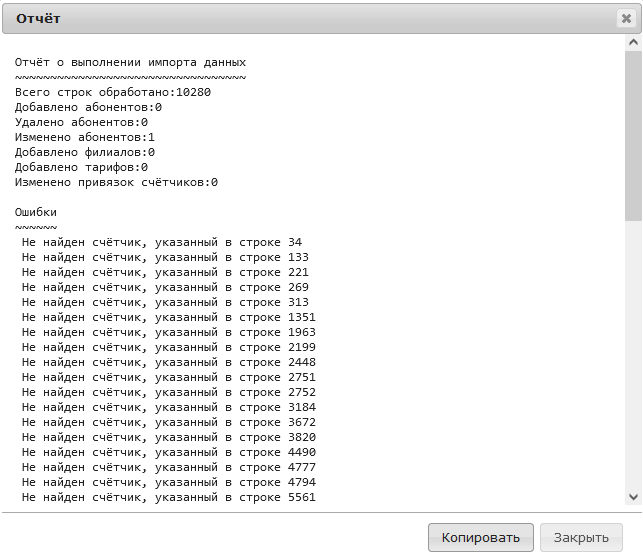Viewport: 643px width, 557px height.
Task: Click the error line for строка 1351
Action: click(x=168, y=317)
